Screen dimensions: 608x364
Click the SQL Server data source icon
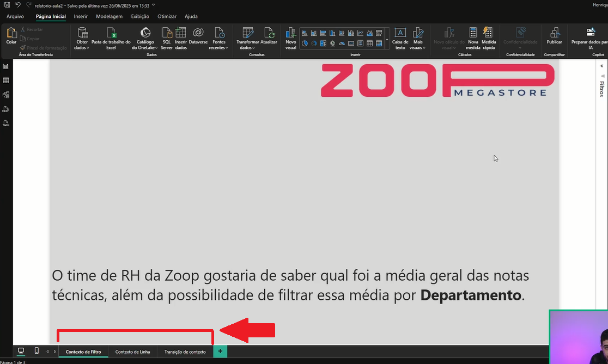(x=167, y=33)
